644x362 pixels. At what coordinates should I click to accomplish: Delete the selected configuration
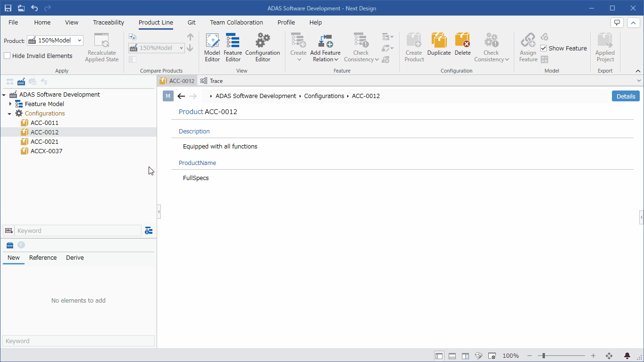click(x=462, y=45)
